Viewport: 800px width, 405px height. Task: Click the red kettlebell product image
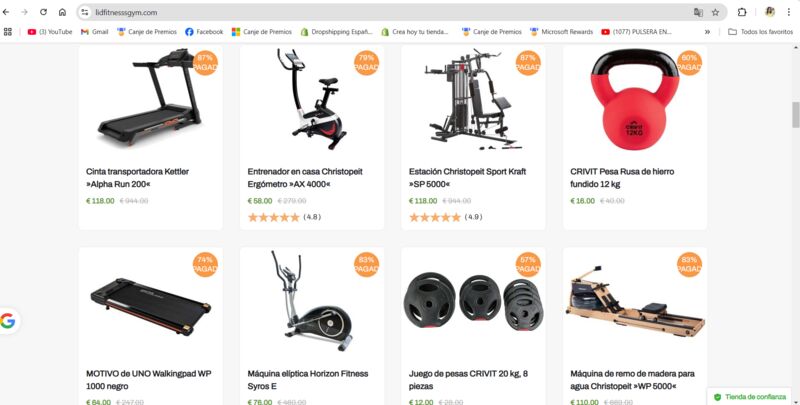pos(634,99)
